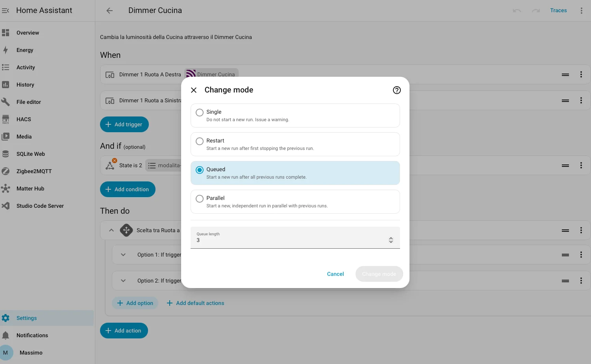Screen dimensions: 591x364
Task: Select the Queued mode radio button
Action: pyautogui.click(x=200, y=170)
